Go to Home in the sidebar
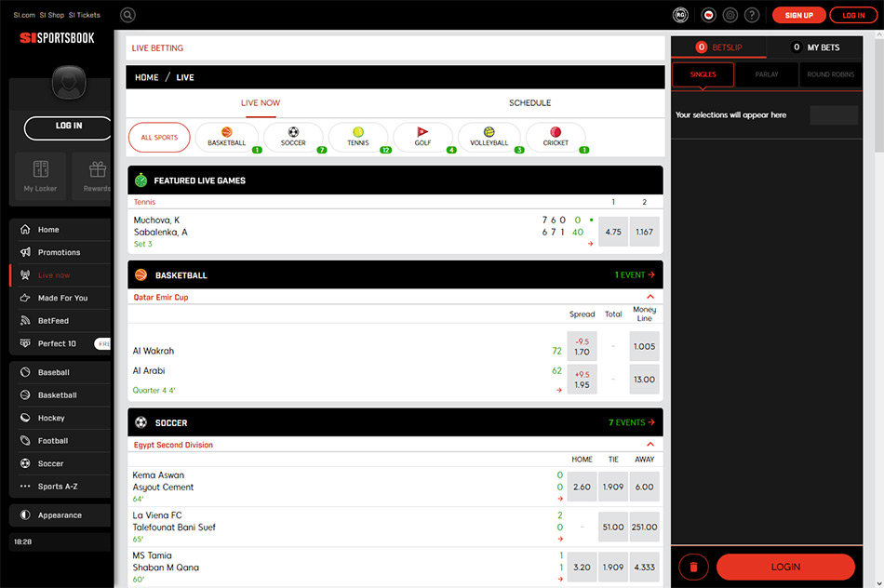The image size is (884, 588). pyautogui.click(x=60, y=230)
